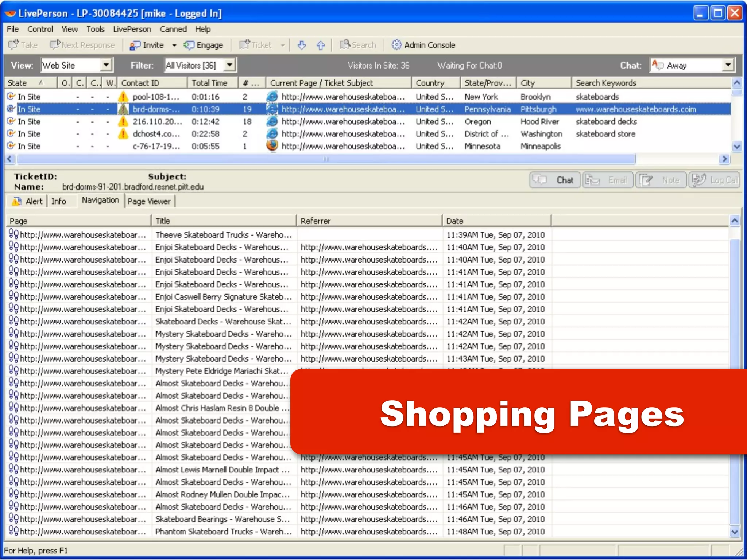
Task: Open the Help menu
Action: (203, 29)
